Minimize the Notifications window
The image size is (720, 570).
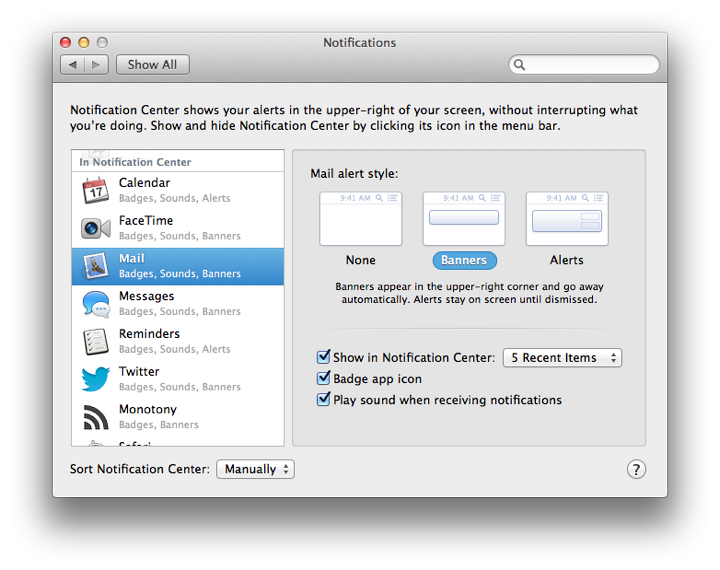pyautogui.click(x=84, y=42)
